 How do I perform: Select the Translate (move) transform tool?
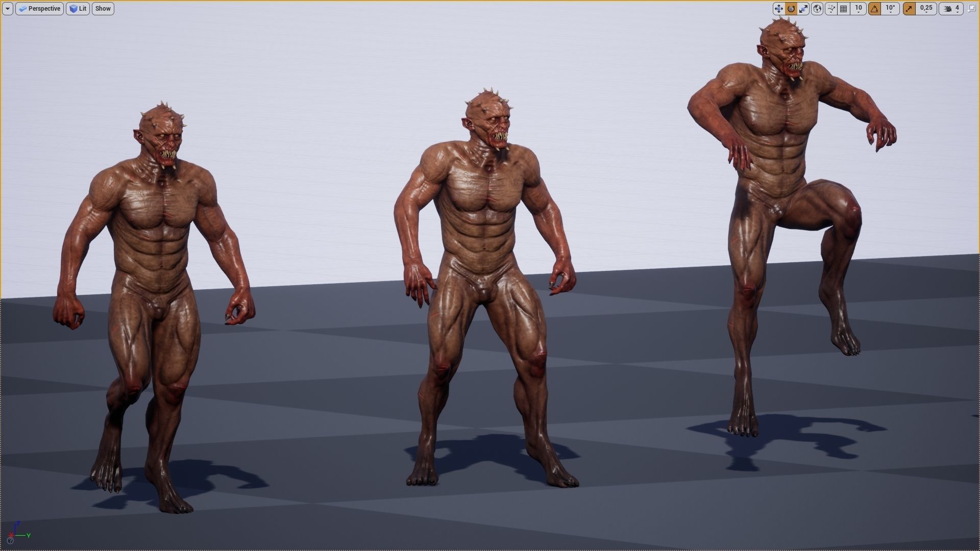778,9
